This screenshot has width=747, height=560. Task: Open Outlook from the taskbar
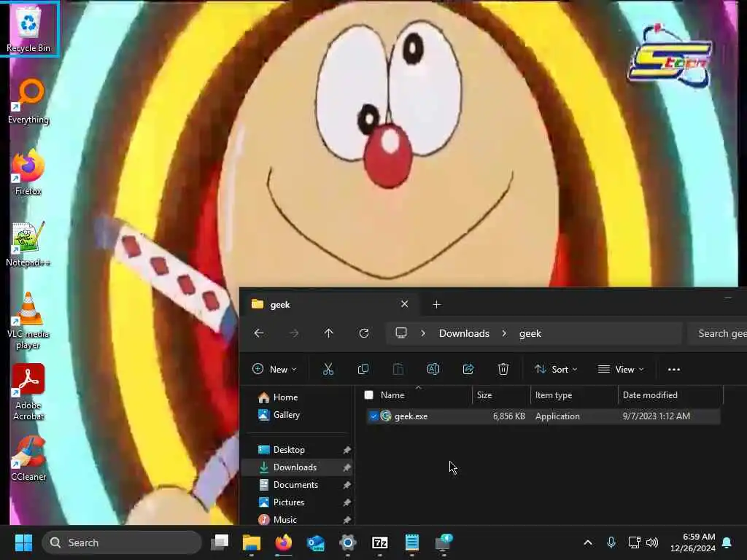pyautogui.click(x=315, y=542)
